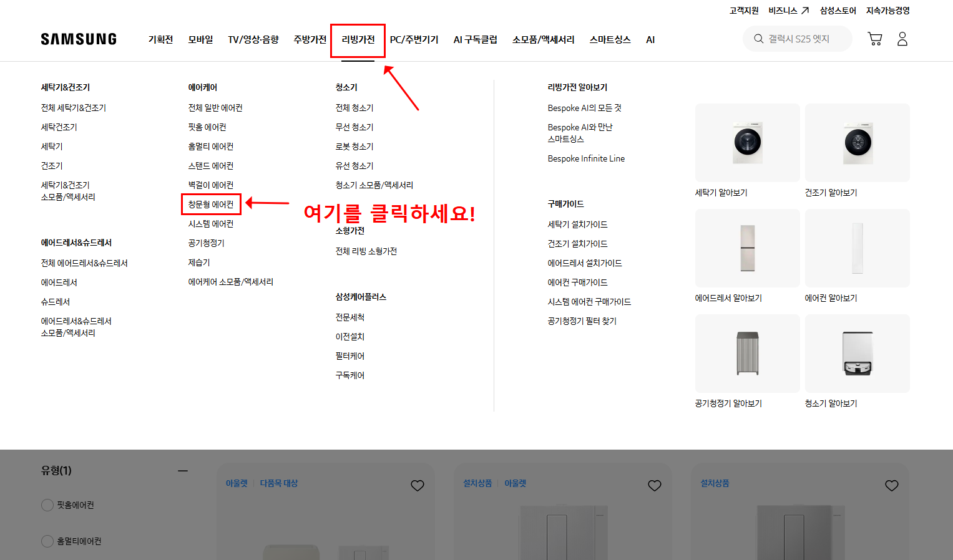
Task: Click the 세탁기 알아보기 washer thumbnail image
Action: click(747, 142)
